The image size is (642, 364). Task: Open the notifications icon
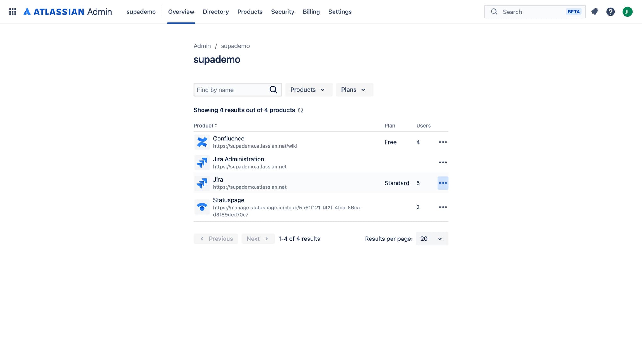594,12
